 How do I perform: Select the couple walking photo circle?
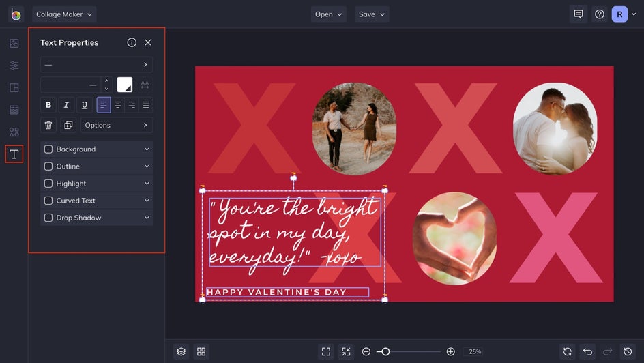pyautogui.click(x=354, y=128)
